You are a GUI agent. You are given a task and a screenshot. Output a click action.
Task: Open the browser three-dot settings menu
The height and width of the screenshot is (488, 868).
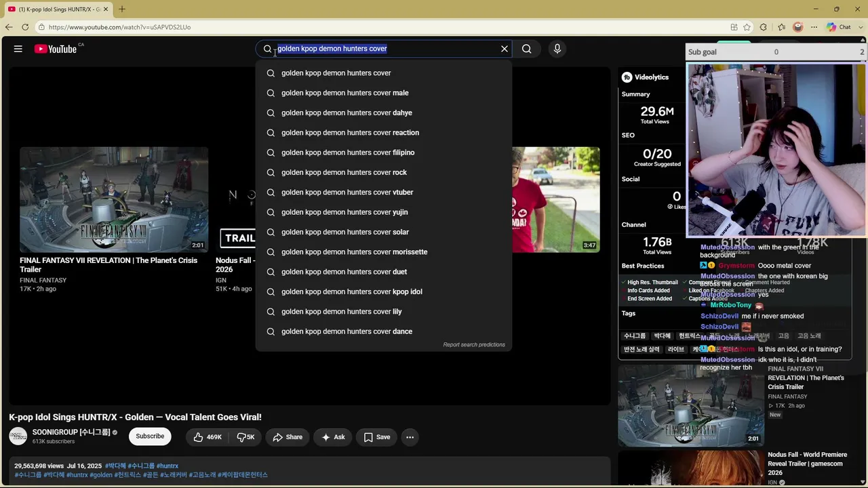click(x=815, y=27)
